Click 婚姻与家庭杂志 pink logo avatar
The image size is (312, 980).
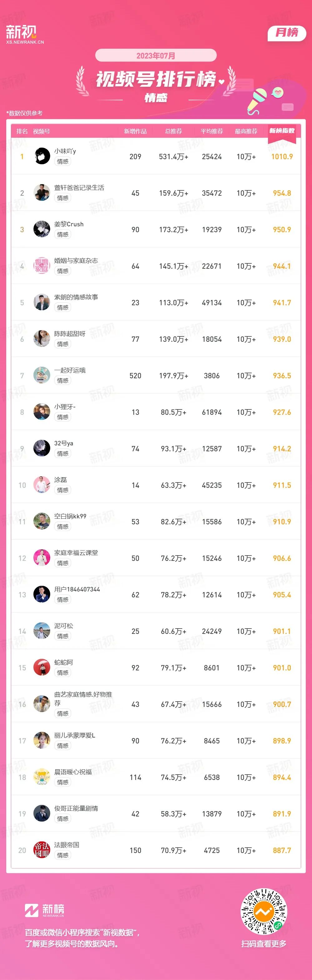[x=42, y=266]
